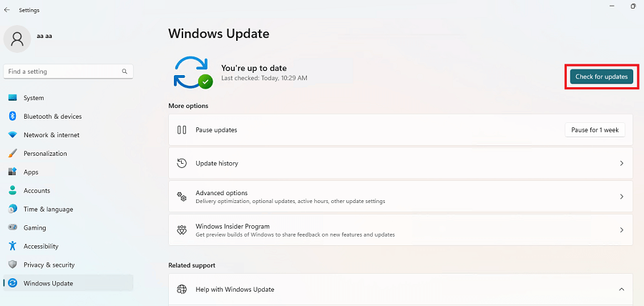Viewport: 644px width, 306px height.
Task: Click the Personalization paintbrush icon
Action: pyautogui.click(x=12, y=154)
